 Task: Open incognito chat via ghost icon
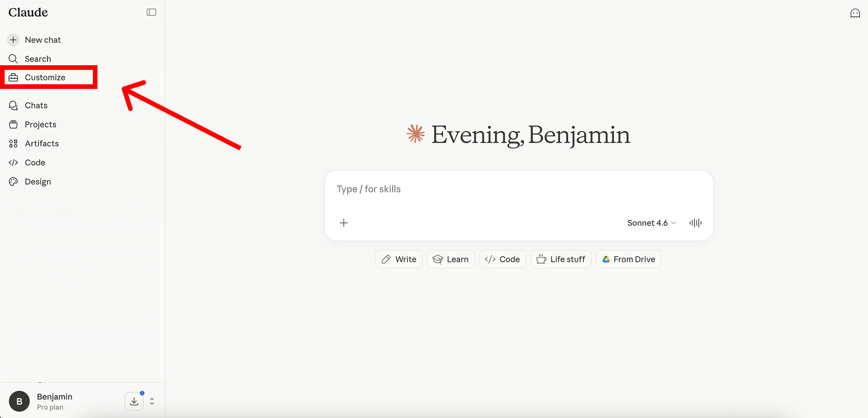pos(855,13)
